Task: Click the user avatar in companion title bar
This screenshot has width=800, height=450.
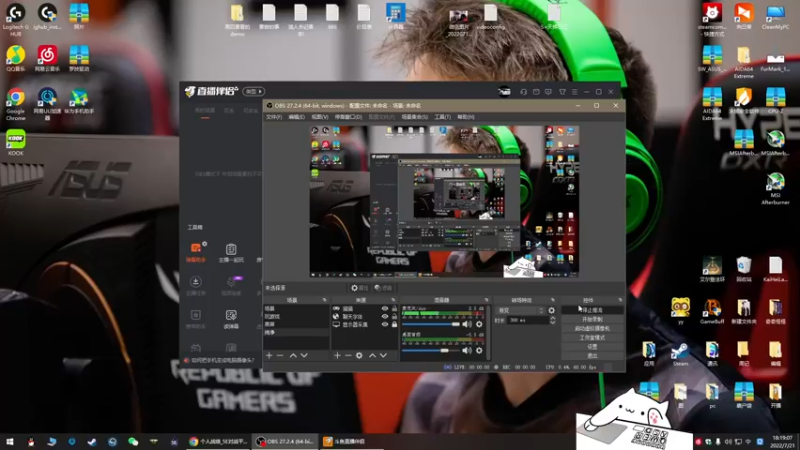Action: 504,92
